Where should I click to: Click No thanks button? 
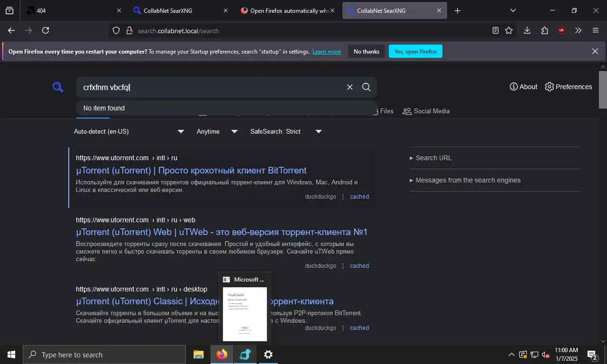(367, 51)
